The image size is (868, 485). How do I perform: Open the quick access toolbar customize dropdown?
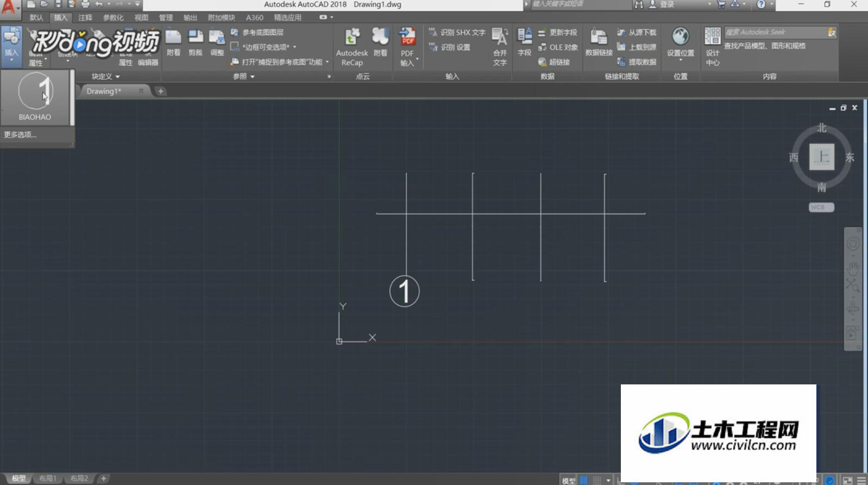(x=137, y=4)
